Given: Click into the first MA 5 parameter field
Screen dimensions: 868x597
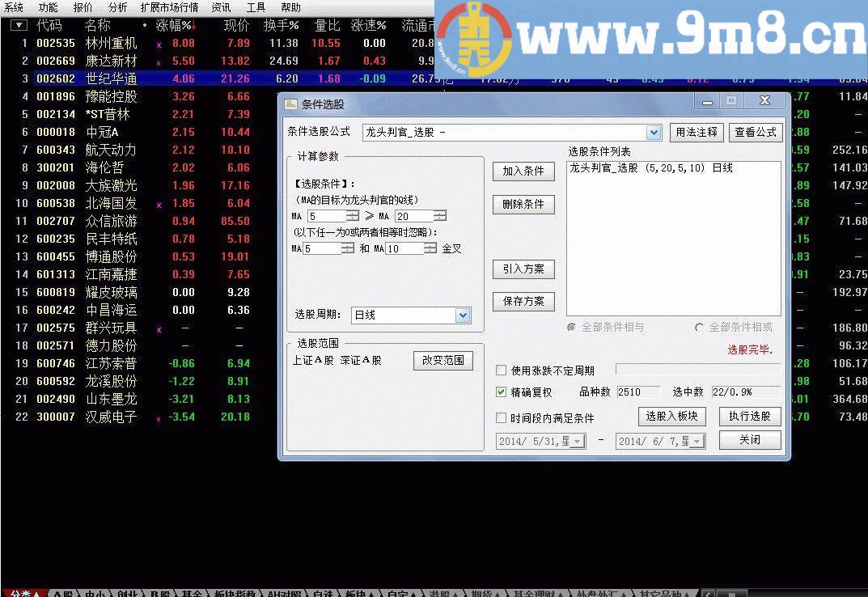Looking at the screenshot, I should 327,216.
